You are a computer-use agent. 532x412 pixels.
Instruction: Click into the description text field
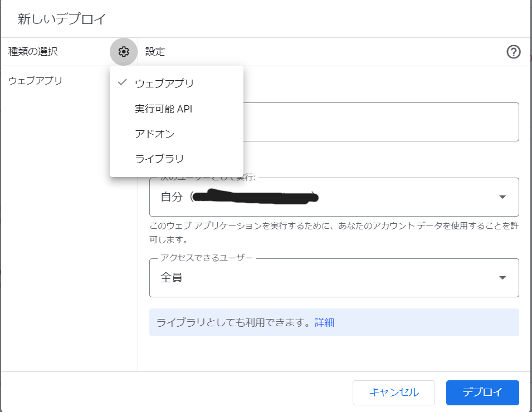tap(381, 122)
